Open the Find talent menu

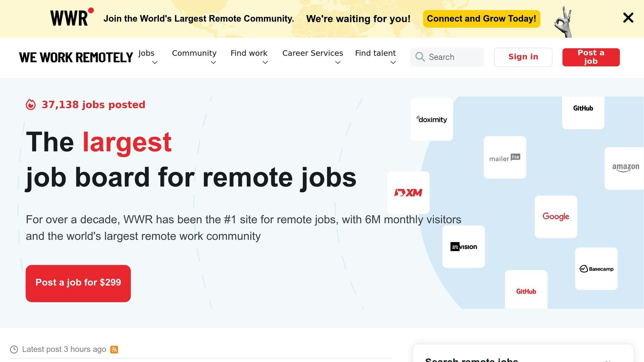point(375,53)
